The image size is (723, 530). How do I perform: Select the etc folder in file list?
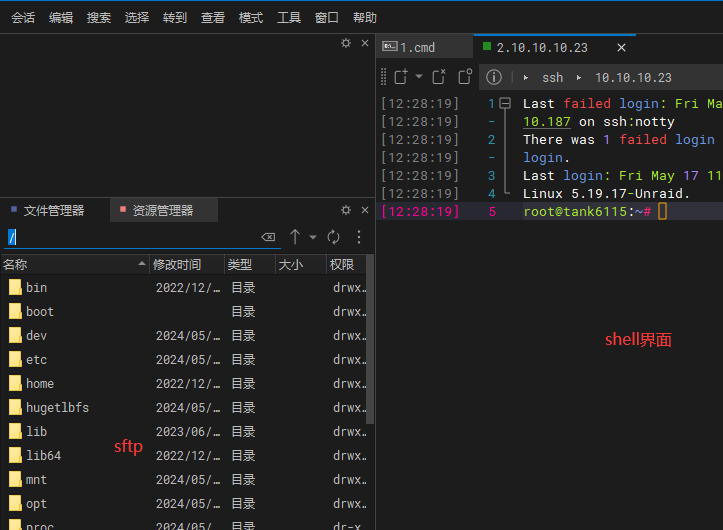point(36,360)
